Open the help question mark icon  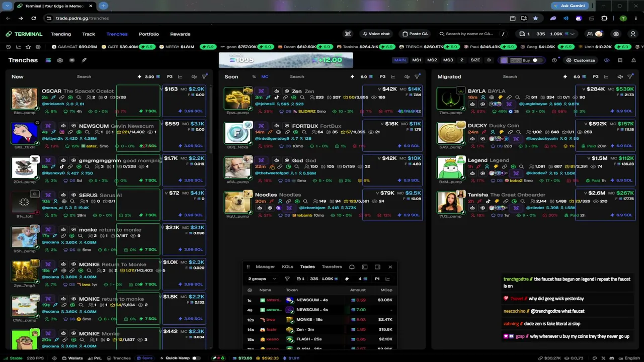point(554,60)
